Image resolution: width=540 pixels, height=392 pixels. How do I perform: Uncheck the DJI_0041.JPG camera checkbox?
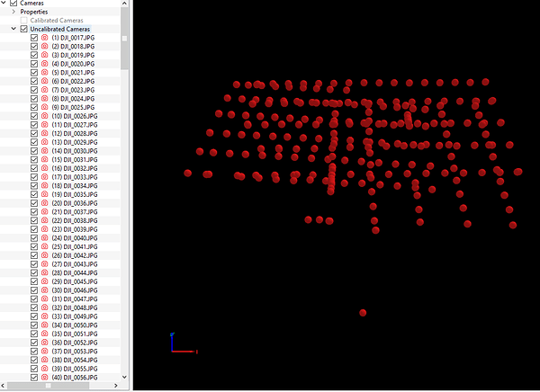(x=34, y=246)
